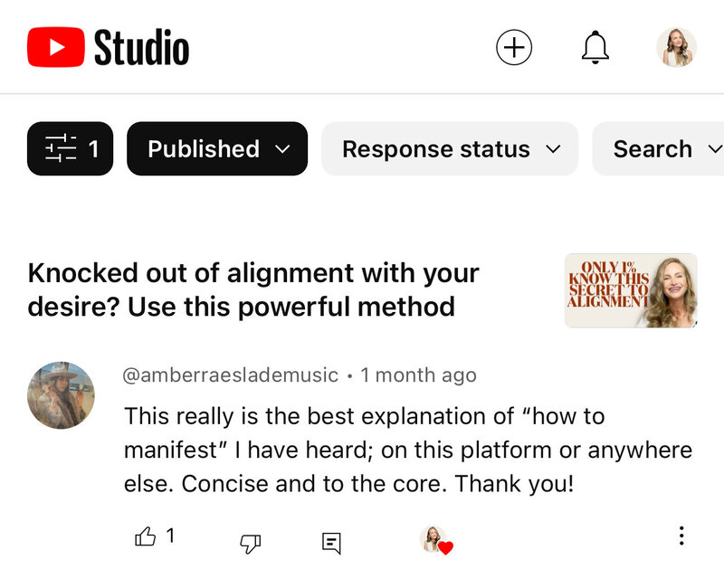Open the commenter's profile picture

click(62, 395)
